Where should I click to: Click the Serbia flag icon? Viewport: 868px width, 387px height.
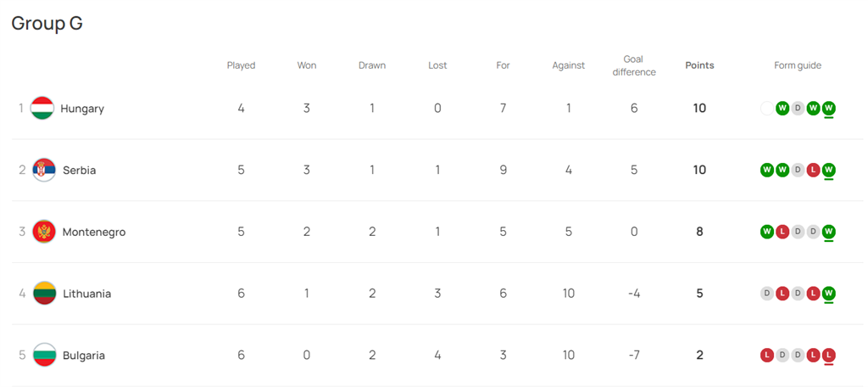coord(44,170)
